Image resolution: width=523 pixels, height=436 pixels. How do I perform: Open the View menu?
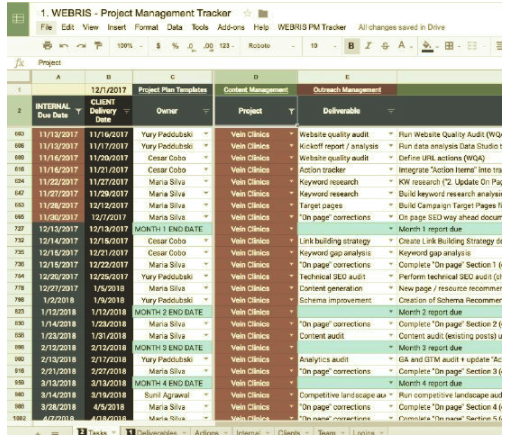[x=90, y=27]
